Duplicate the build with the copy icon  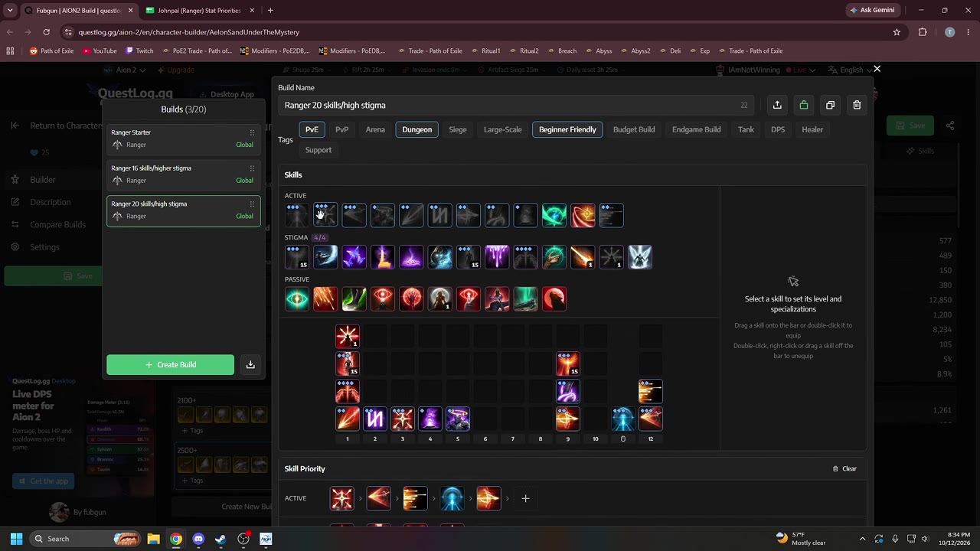click(x=830, y=105)
